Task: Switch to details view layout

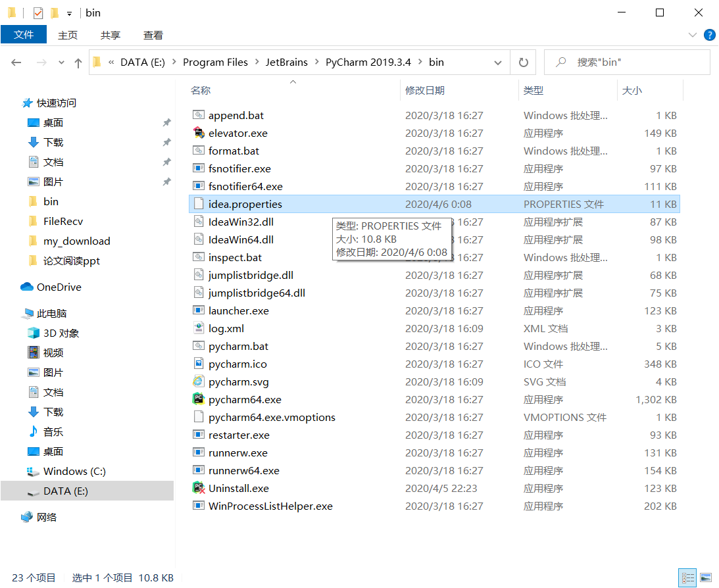Action: pos(688,577)
